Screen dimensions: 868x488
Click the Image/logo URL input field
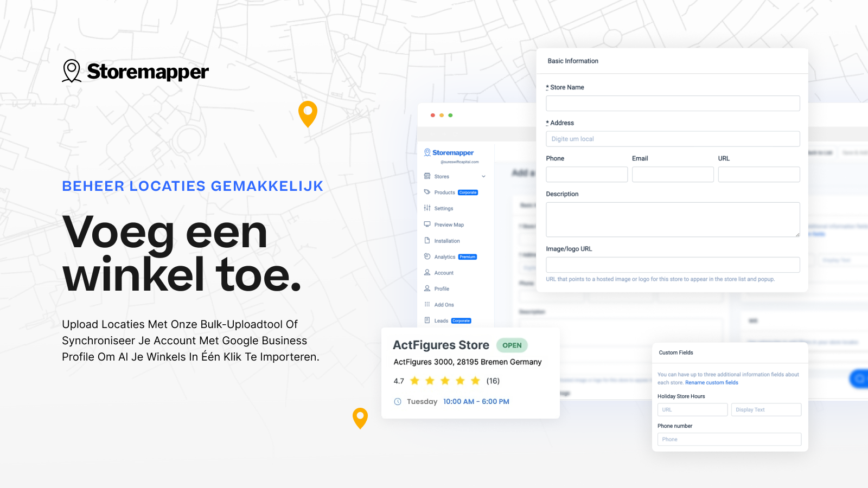673,265
